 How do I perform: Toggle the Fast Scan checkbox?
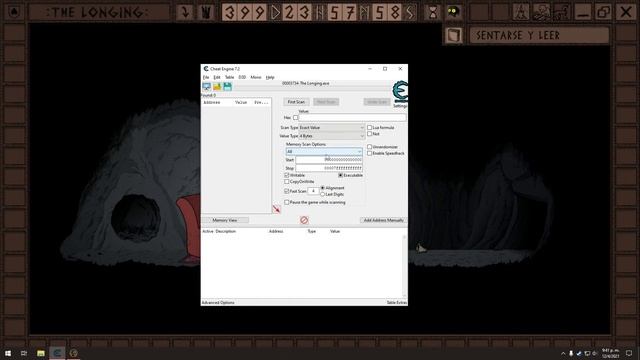(287, 191)
